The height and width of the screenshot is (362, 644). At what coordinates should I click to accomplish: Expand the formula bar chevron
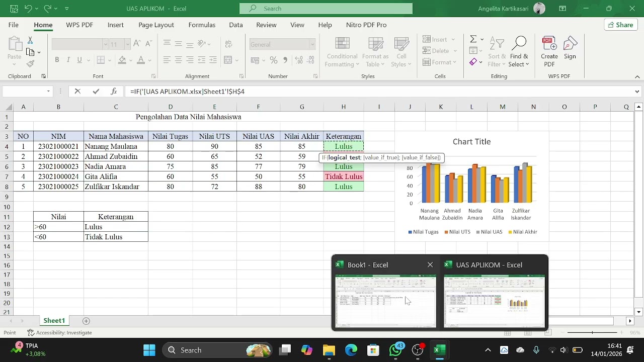[637, 92]
